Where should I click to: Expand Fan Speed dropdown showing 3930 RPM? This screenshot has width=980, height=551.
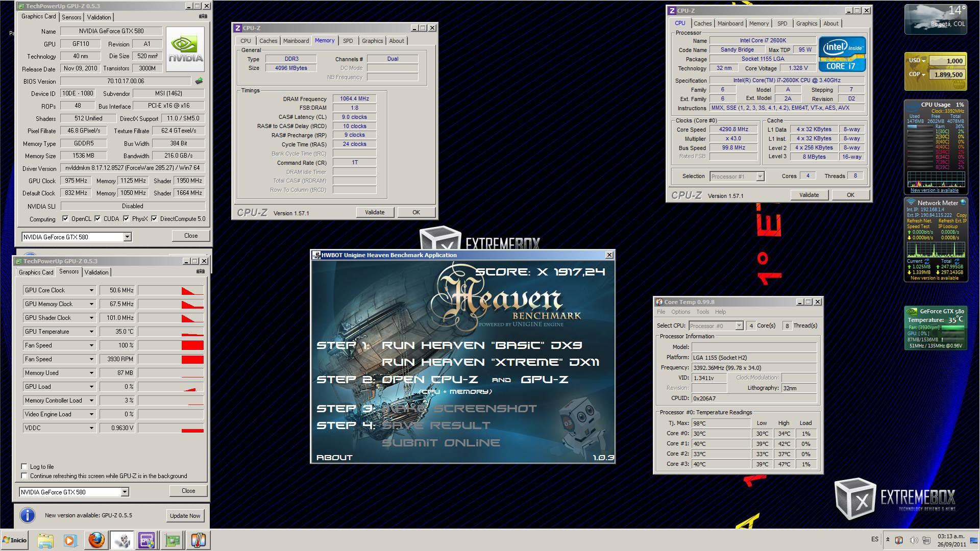tap(91, 359)
